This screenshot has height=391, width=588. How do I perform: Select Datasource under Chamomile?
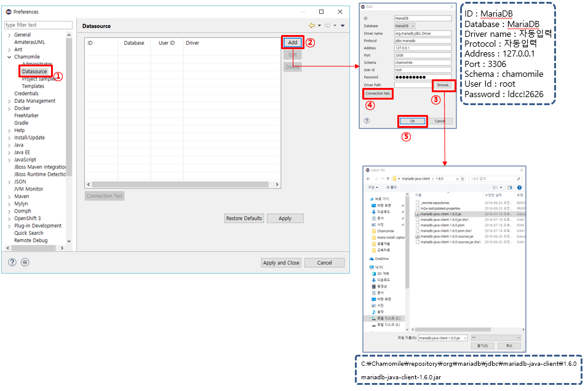click(34, 72)
